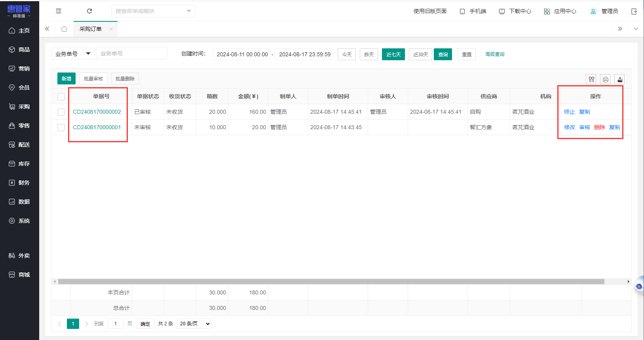Click the page-jump 确定 button
Viewport: 644px width, 340px height.
(x=145, y=324)
